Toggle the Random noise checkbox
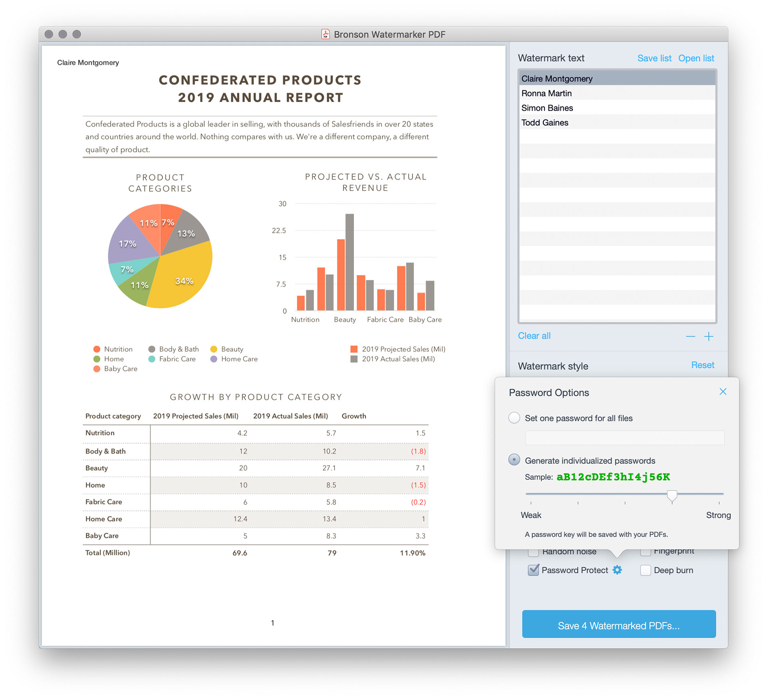 (533, 553)
